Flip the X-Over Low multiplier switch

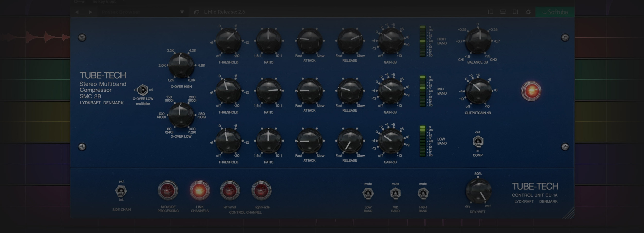pos(143,90)
